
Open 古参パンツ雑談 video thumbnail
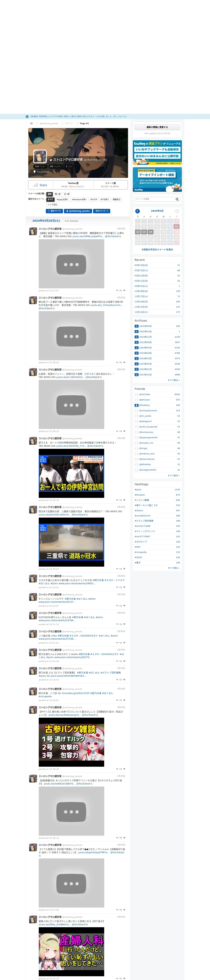[x=71, y=742]
